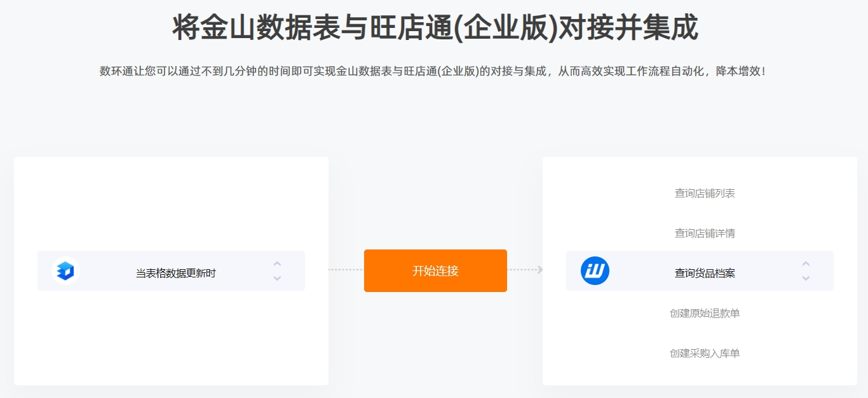This screenshot has width=868, height=398.
Task: Choose the 创建采购入库单 action
Action: tap(705, 353)
